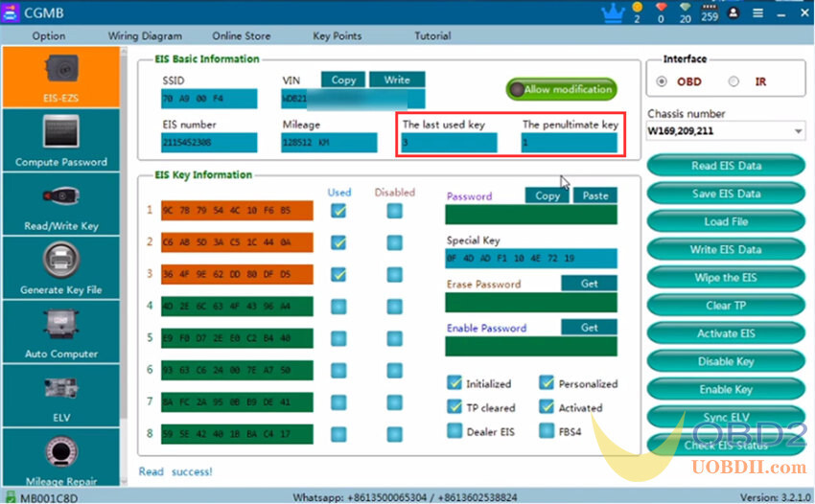This screenshot has height=504, width=815.
Task: Toggle the Activated checkbox
Action: pyautogui.click(x=547, y=407)
